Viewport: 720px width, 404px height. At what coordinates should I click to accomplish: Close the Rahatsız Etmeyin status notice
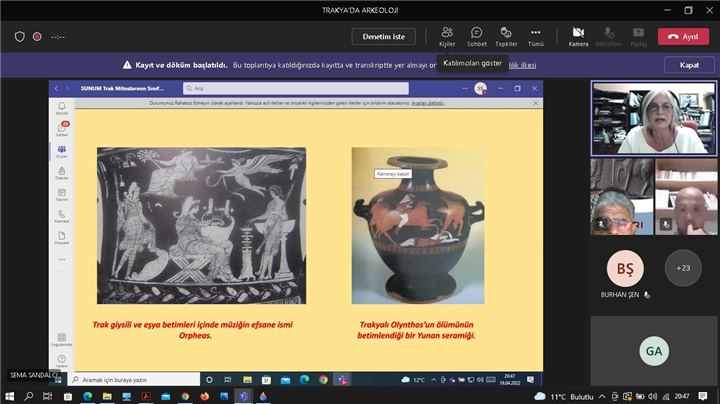coord(535,103)
